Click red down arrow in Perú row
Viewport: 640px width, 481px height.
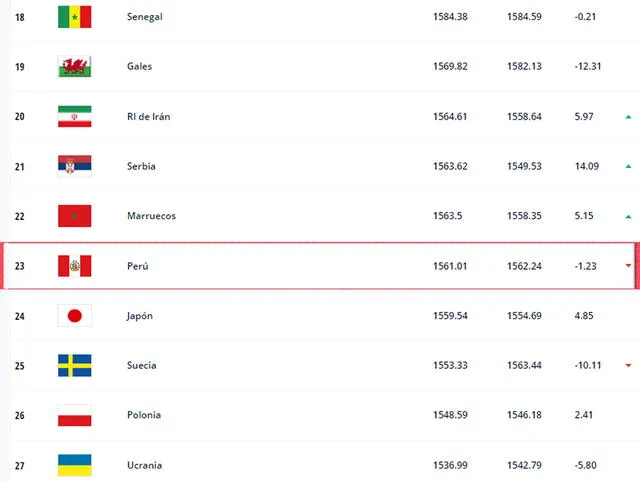coord(629,266)
